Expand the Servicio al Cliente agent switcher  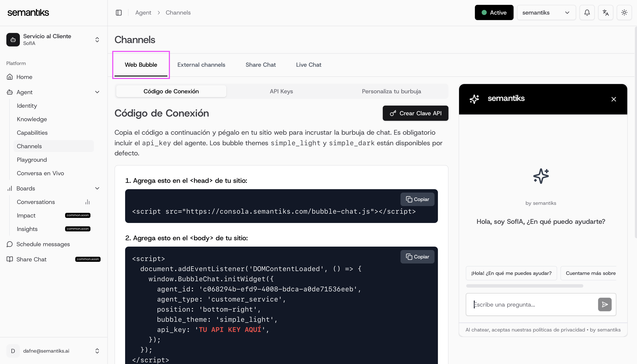(x=97, y=40)
